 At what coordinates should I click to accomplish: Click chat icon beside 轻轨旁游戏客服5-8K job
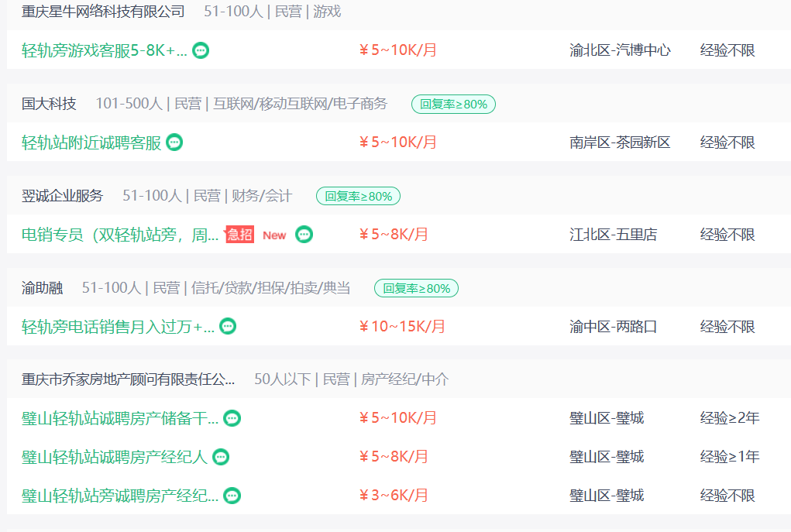(201, 50)
